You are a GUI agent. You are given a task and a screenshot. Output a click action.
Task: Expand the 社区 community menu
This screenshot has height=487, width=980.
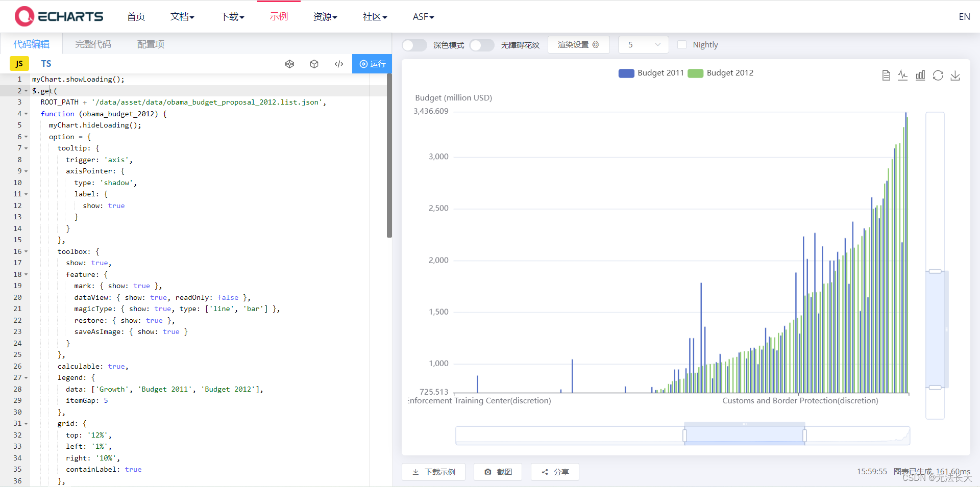click(375, 16)
